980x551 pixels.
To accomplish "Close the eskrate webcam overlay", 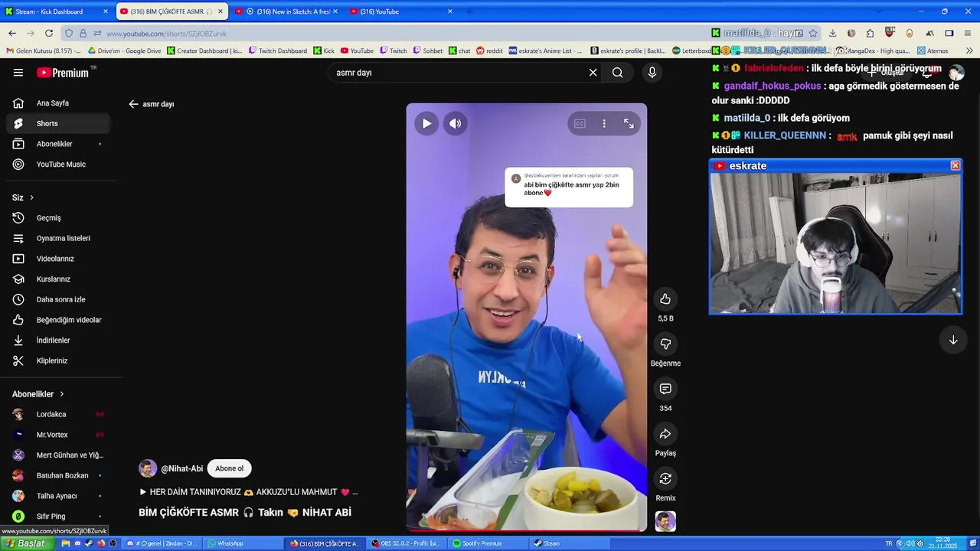I will 955,166.
